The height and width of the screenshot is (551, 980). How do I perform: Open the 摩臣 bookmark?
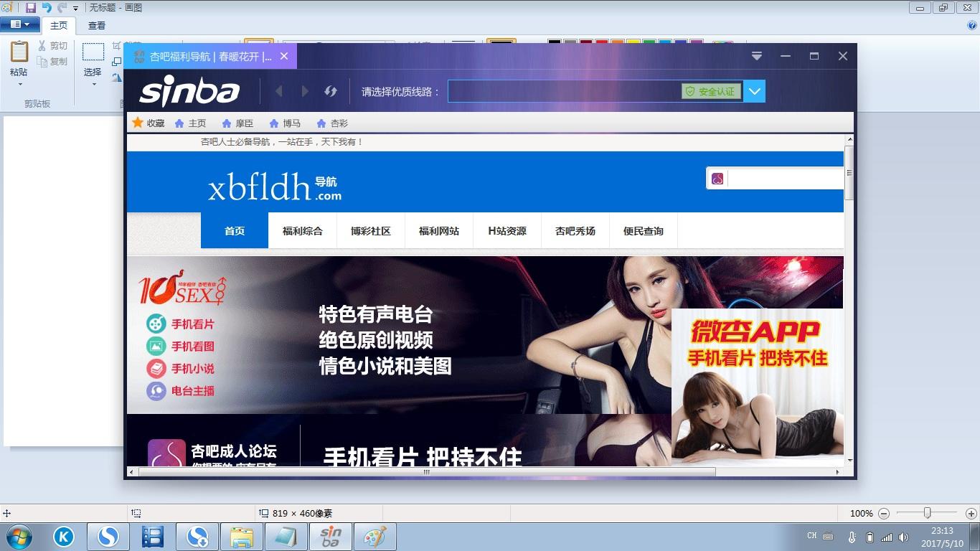pos(237,123)
